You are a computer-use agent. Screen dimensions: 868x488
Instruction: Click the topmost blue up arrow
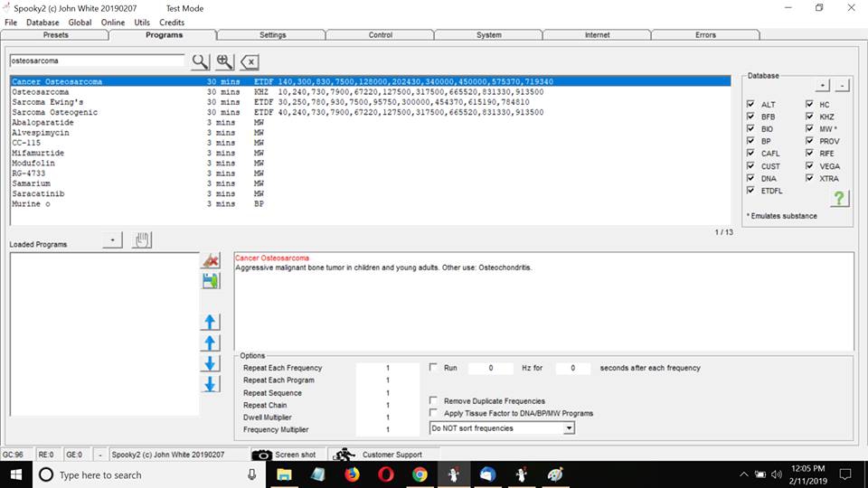pyautogui.click(x=210, y=322)
